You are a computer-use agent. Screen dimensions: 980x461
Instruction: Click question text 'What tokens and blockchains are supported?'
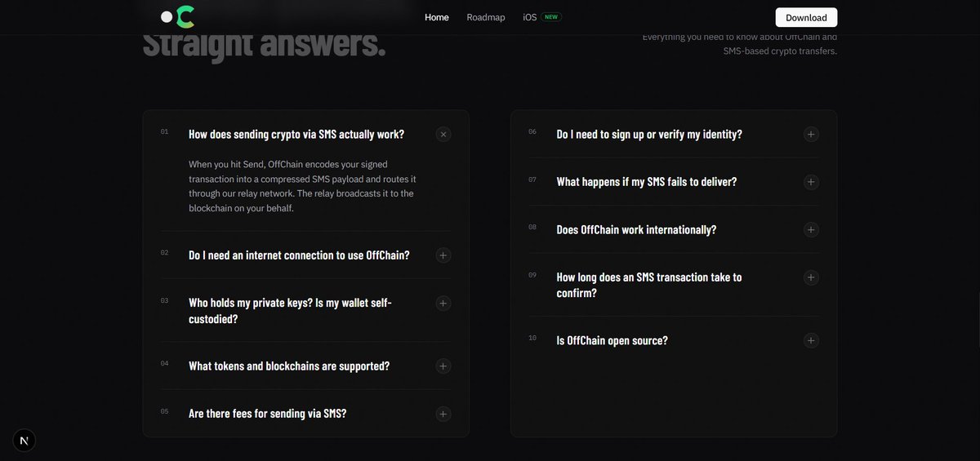289,366
